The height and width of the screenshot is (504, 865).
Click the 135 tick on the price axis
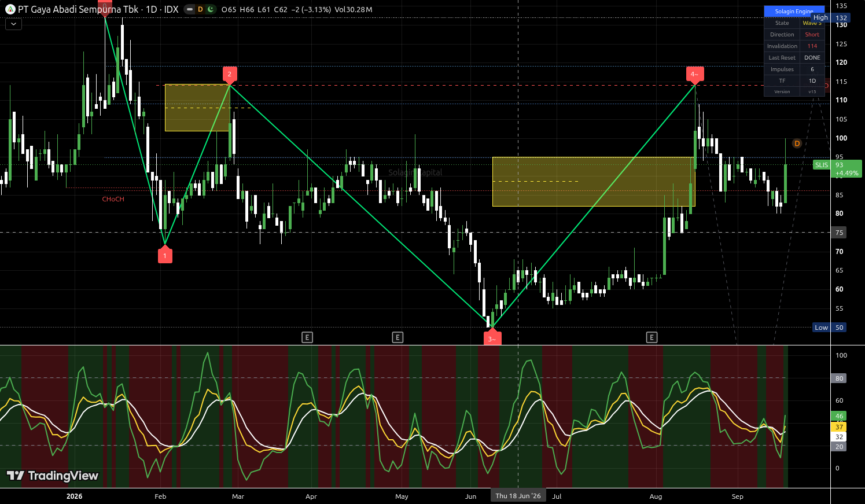click(841, 6)
